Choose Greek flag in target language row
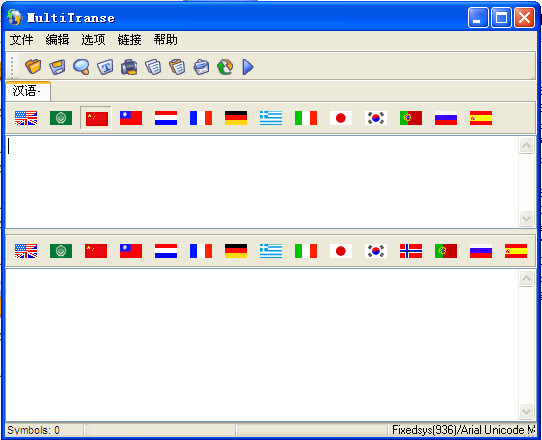 271,251
